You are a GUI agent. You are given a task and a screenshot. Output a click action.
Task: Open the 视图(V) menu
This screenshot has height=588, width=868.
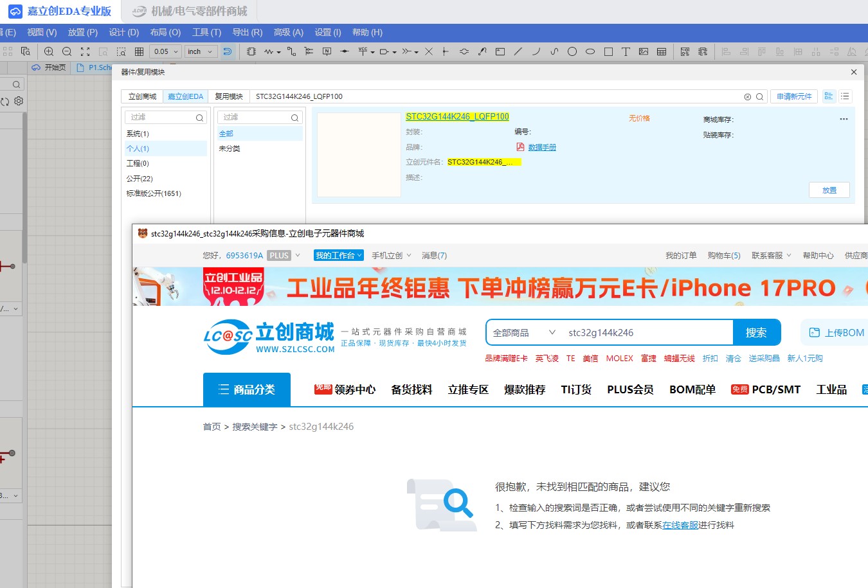click(x=41, y=32)
